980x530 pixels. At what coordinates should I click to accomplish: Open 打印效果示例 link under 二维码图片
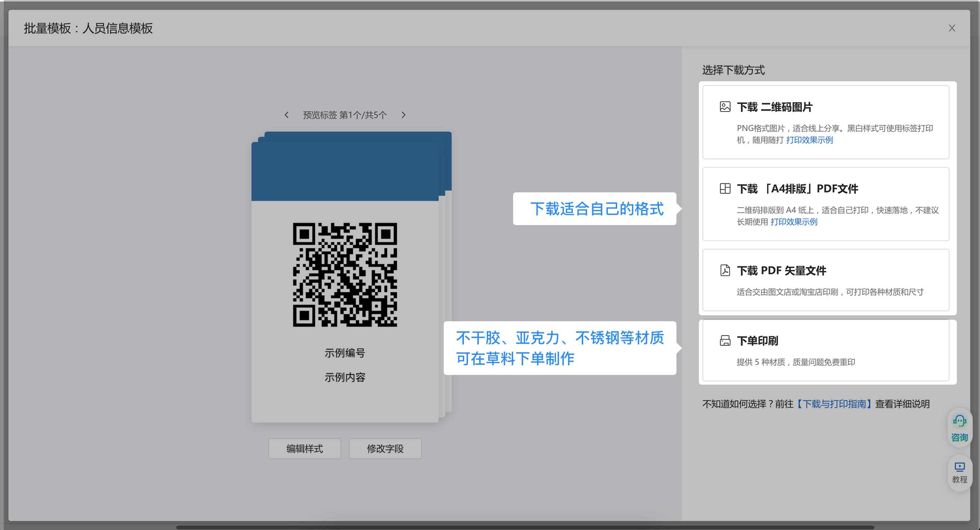click(x=809, y=140)
